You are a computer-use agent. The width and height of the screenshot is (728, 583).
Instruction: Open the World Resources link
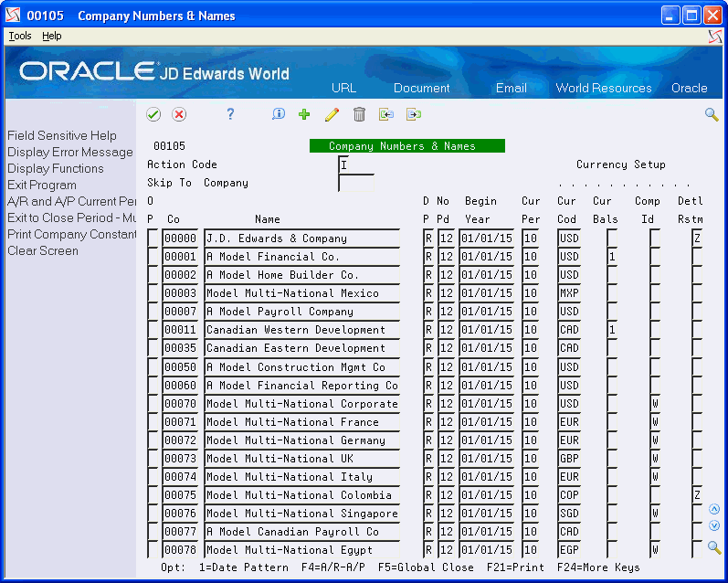tap(604, 89)
